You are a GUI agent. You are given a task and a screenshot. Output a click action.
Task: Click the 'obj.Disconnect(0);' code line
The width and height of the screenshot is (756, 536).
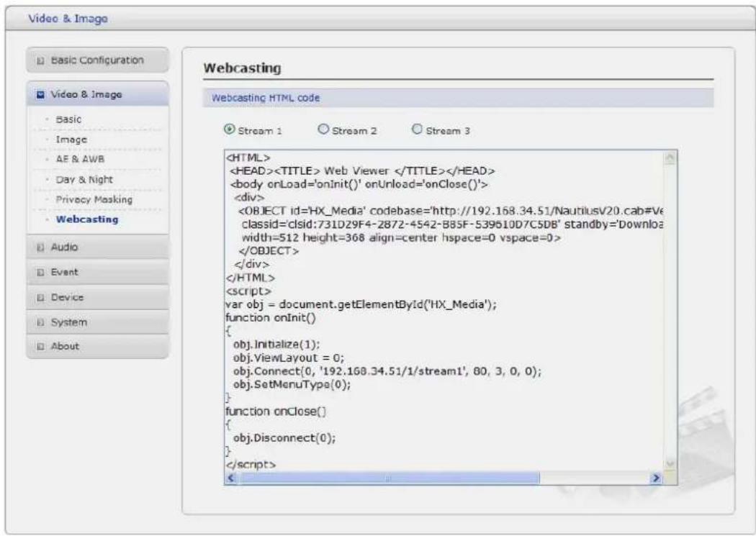click(284, 437)
